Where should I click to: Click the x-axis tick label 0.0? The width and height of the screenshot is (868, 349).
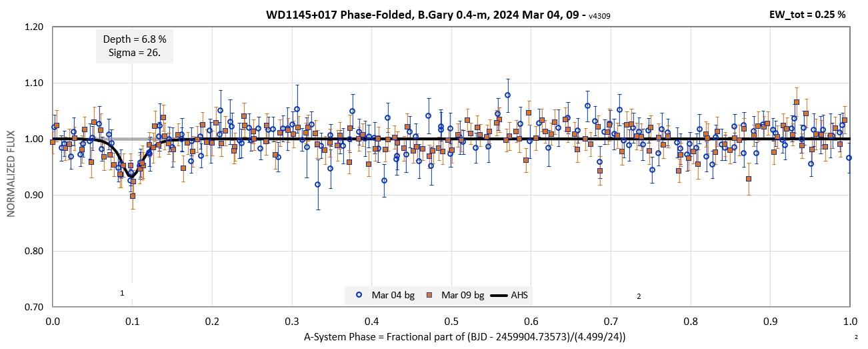click(53, 320)
